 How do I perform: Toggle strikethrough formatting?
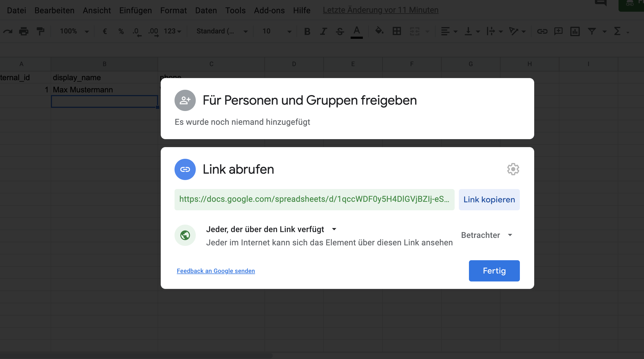tap(340, 31)
